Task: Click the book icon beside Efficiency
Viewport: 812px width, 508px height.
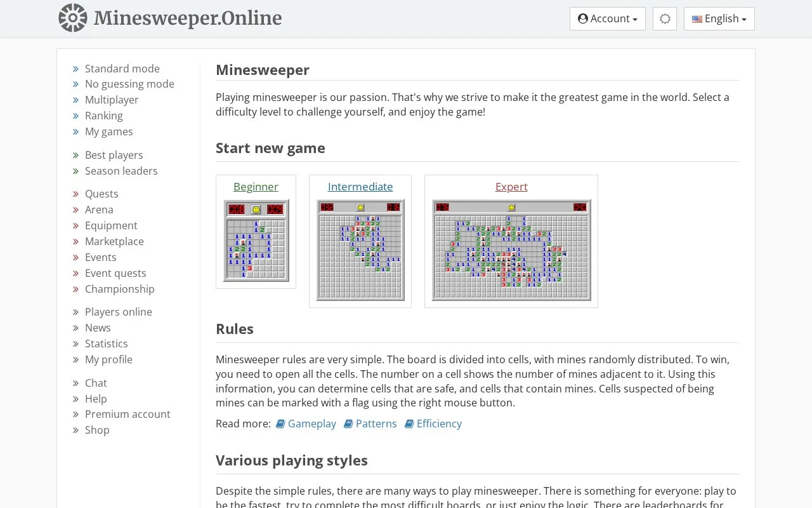Action: [x=409, y=424]
